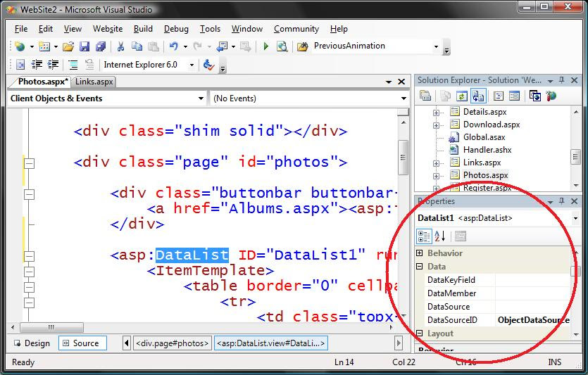Click the Nest Related Files icon
588x375 pixels.
(478, 96)
